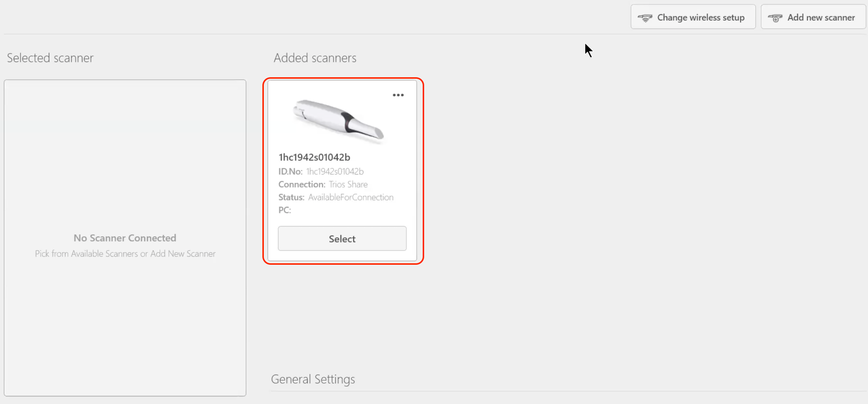Click the PC: field label

(x=285, y=210)
